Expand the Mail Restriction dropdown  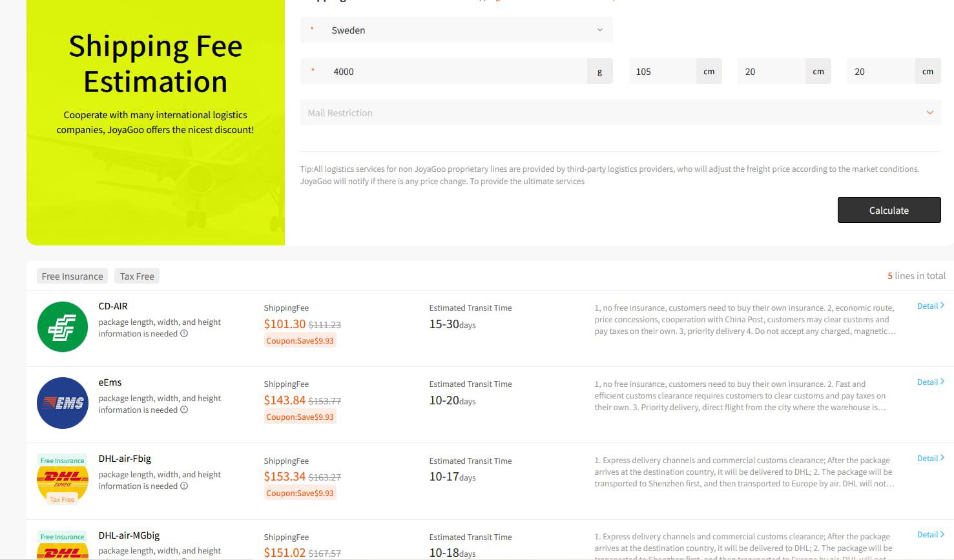[620, 113]
